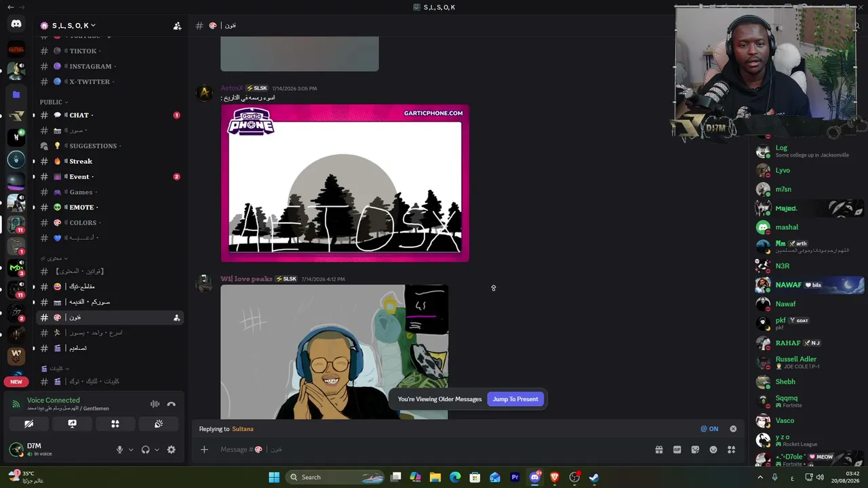The height and width of the screenshot is (488, 868).
Task: Click the AetosX username on the message
Action: click(231, 88)
